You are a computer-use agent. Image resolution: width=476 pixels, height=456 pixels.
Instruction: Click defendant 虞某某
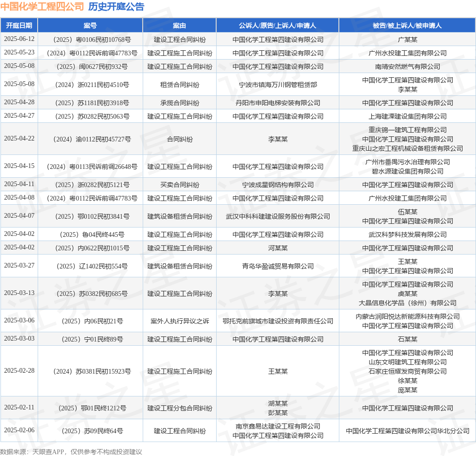(x=407, y=294)
